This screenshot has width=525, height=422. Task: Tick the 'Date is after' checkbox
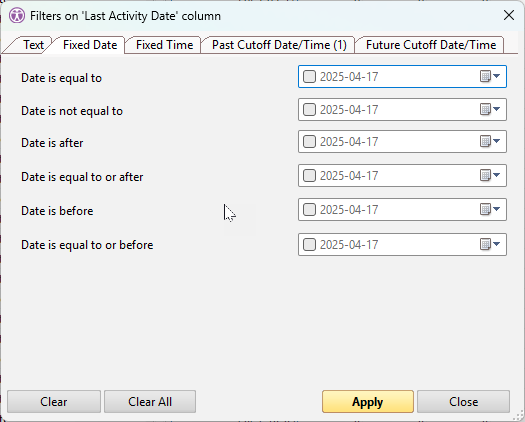[x=309, y=141]
